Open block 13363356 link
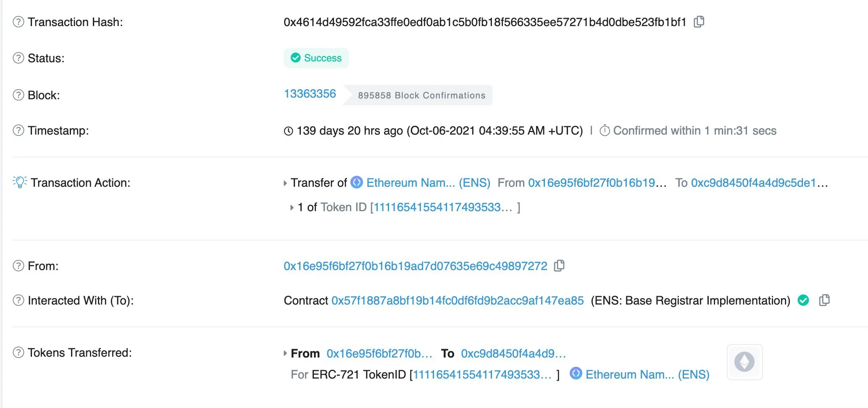Image resolution: width=868 pixels, height=408 pixels. [310, 94]
